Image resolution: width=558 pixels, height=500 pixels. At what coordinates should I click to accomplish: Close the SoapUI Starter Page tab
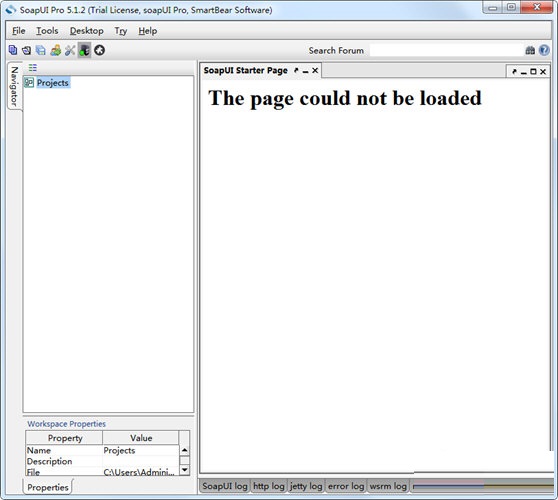[x=315, y=70]
